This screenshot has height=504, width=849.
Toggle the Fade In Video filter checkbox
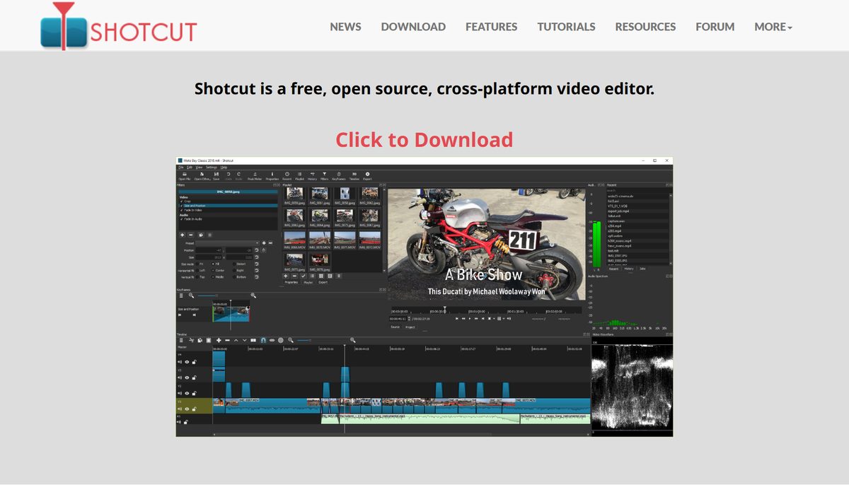181,210
